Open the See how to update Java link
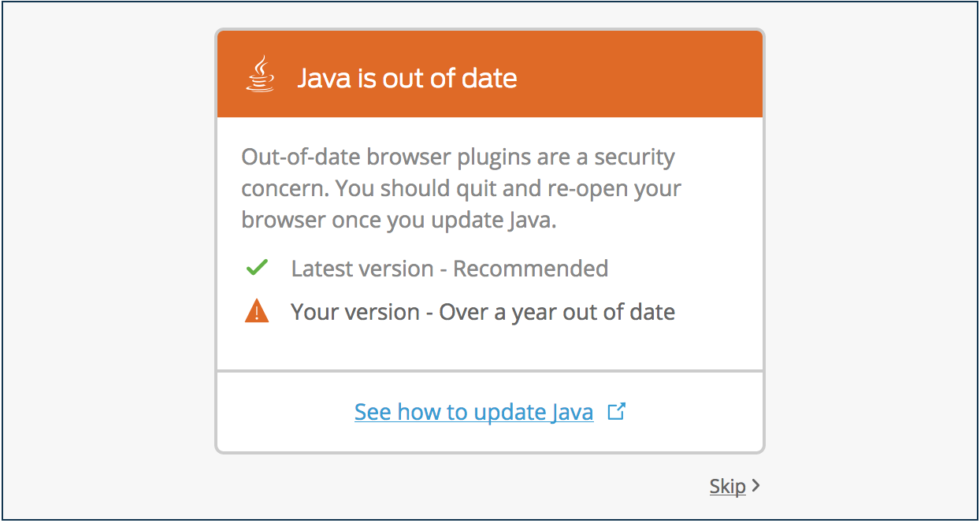 click(473, 410)
